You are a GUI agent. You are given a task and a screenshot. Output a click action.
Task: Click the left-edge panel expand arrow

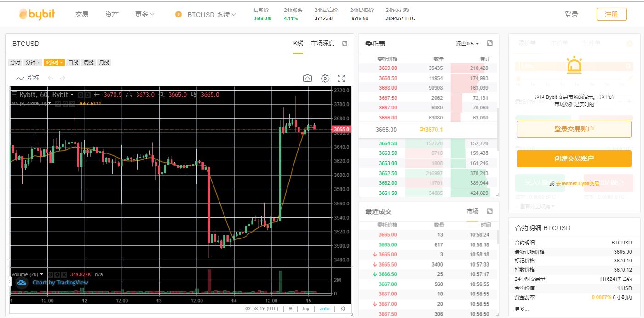[x=10, y=282]
